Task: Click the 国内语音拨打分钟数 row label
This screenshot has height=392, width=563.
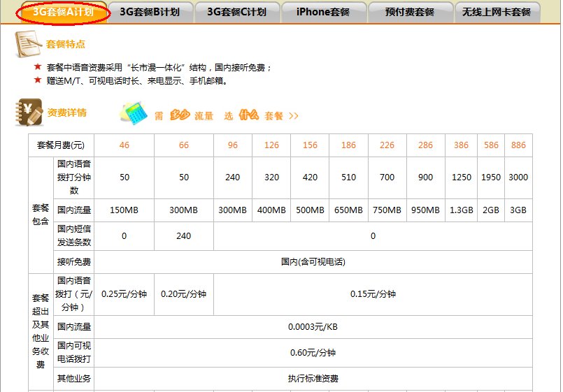Action: 73,177
